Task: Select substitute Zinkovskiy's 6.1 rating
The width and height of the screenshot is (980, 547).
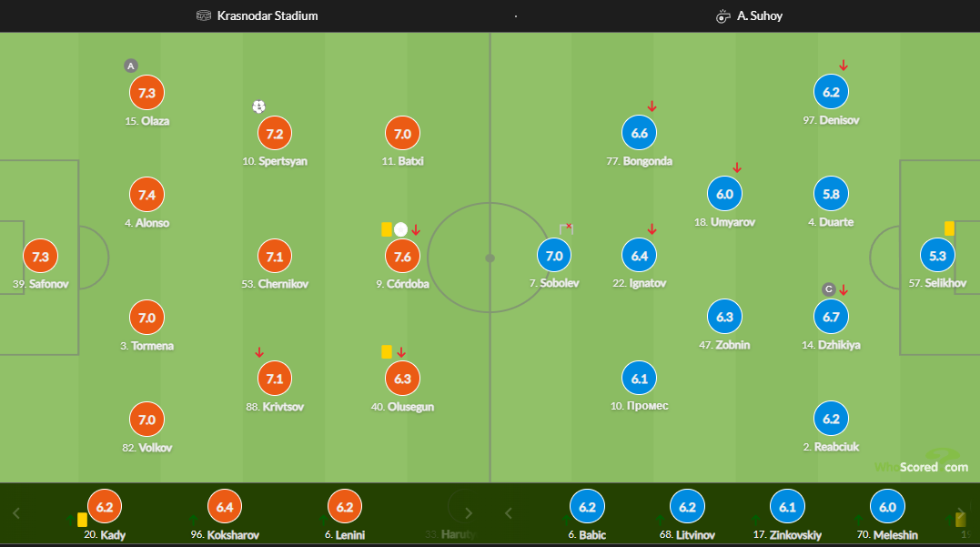Action: pyautogui.click(x=787, y=507)
